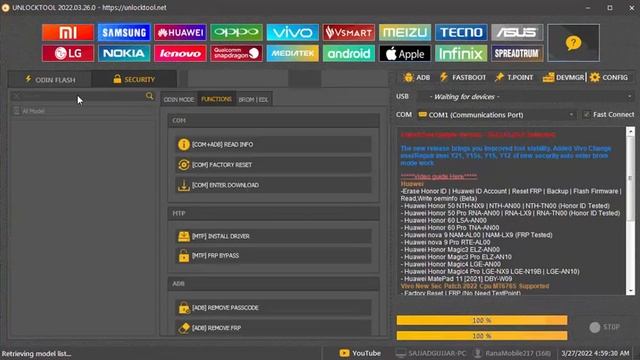This screenshot has width=640, height=360.
Task: Select the Apple brand tile
Action: [405, 53]
